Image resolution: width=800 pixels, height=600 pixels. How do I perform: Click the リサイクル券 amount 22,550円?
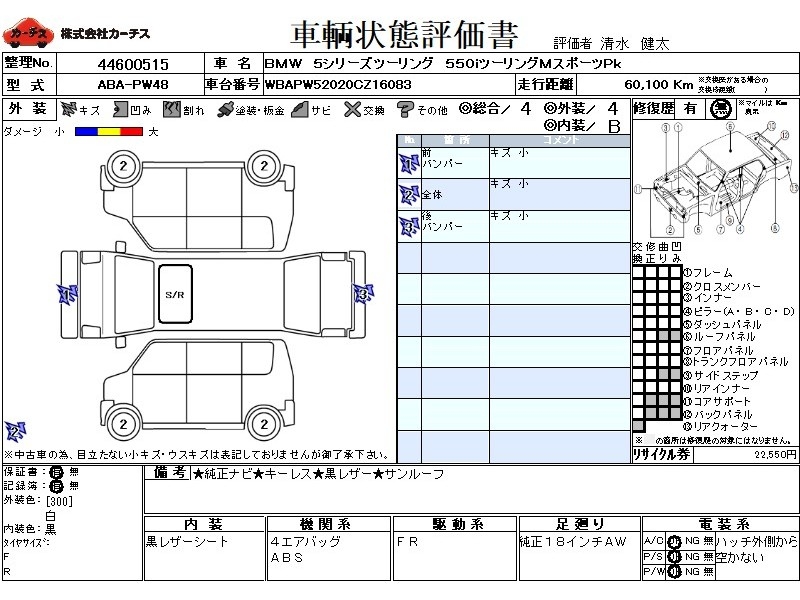pyautogui.click(x=776, y=455)
